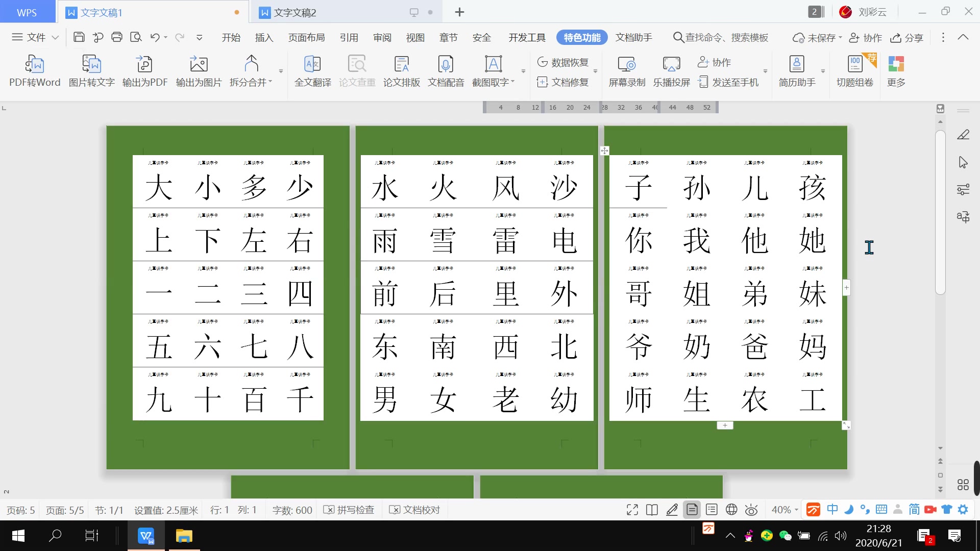980x551 pixels.
Task: Drag the zoom level slider at 40%
Action: pyautogui.click(x=782, y=509)
